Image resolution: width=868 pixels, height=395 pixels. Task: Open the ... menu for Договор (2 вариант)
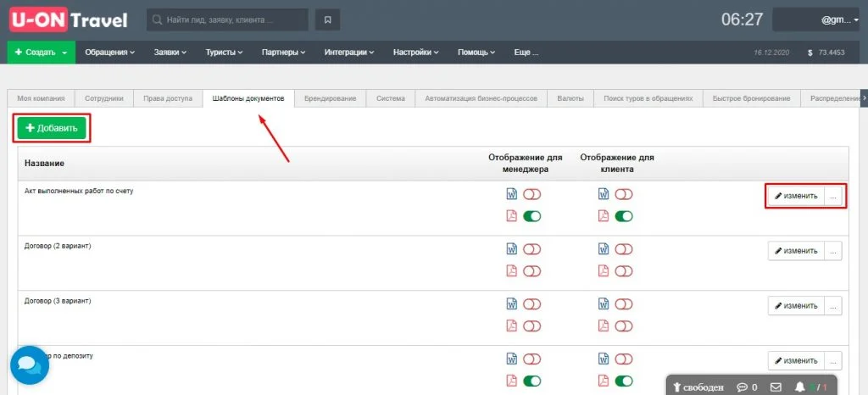click(833, 251)
